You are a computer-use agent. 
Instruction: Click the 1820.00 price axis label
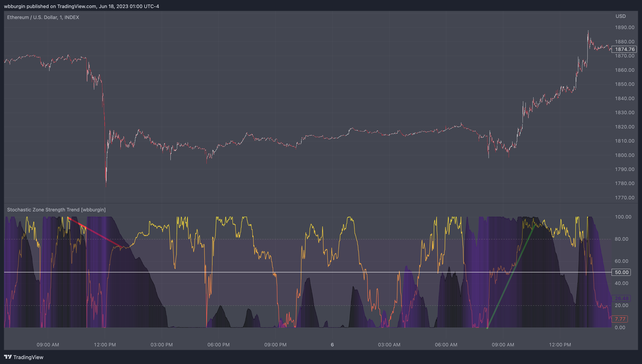[x=625, y=127]
